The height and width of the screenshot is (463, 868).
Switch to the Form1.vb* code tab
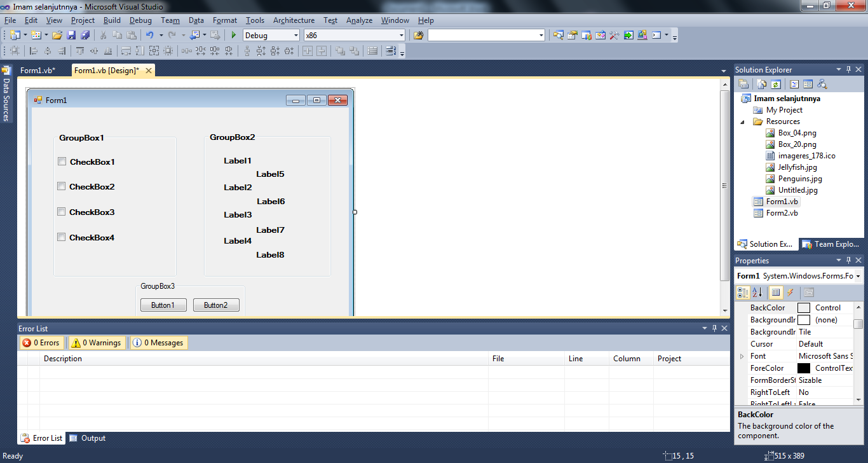point(37,71)
